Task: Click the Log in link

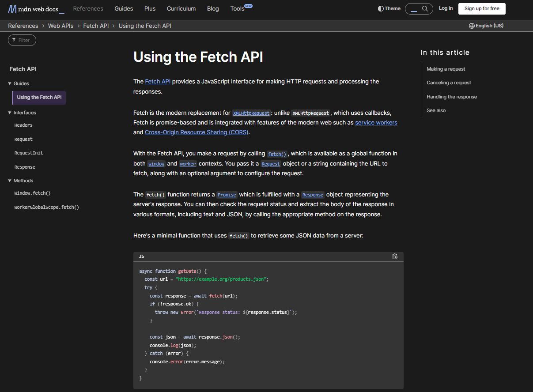Action: point(446,8)
